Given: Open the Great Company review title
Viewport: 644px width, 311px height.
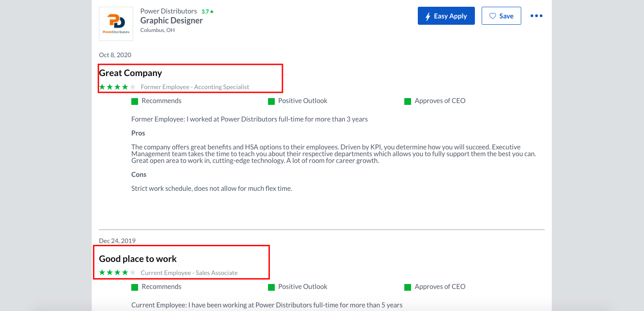Looking at the screenshot, I should (130, 73).
